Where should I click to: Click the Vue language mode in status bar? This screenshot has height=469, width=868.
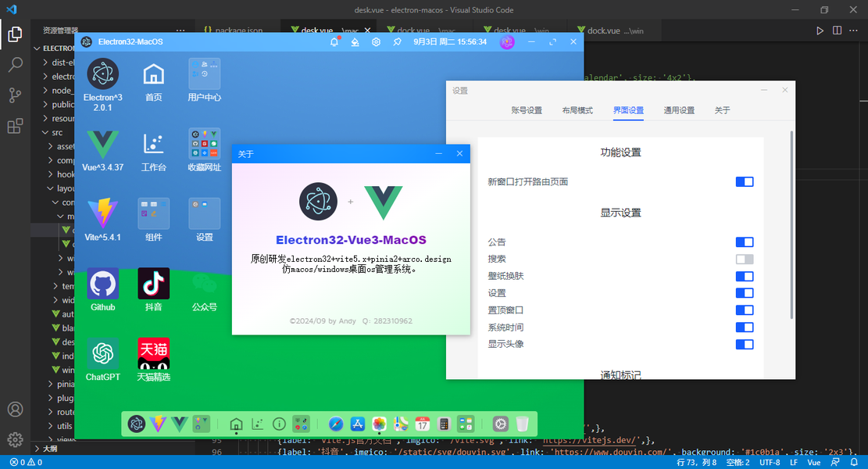click(814, 462)
